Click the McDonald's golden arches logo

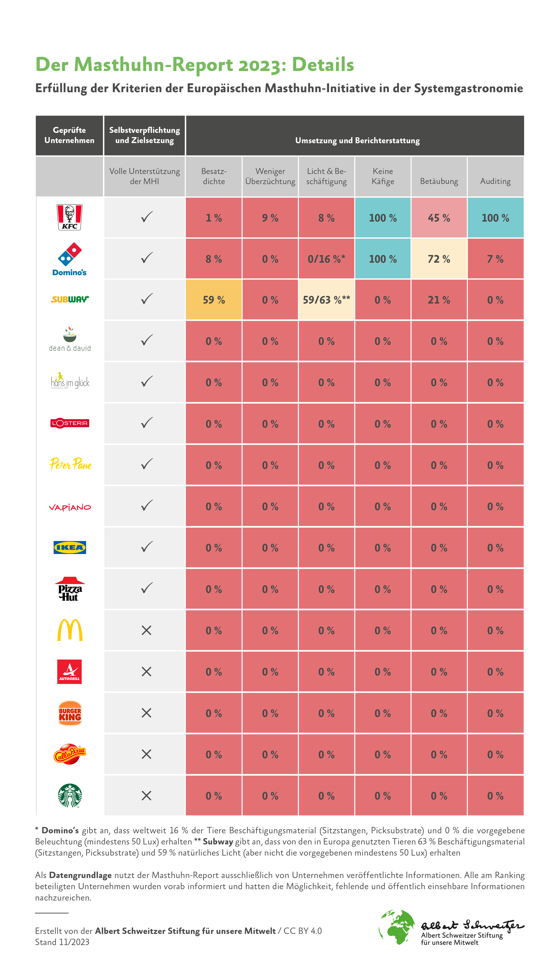pos(70,630)
